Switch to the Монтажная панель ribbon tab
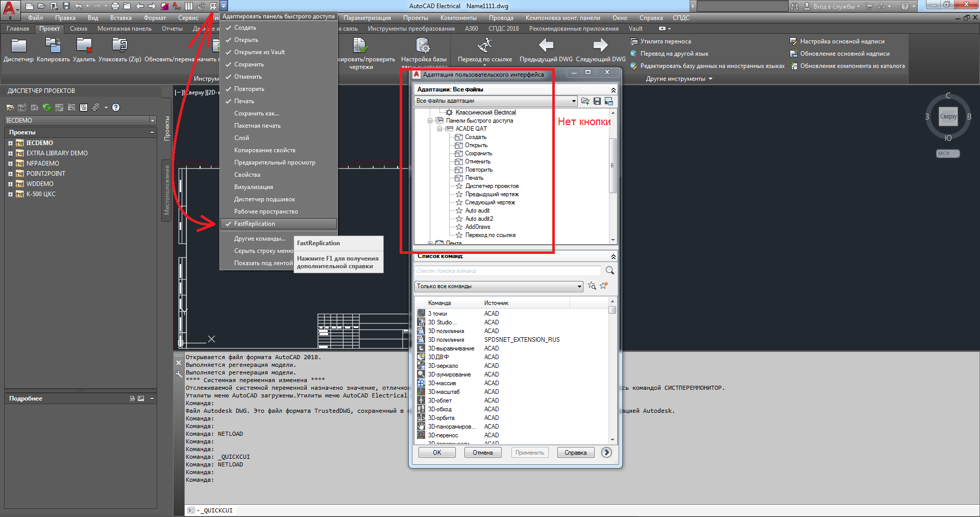The width and height of the screenshot is (980, 517). point(125,29)
